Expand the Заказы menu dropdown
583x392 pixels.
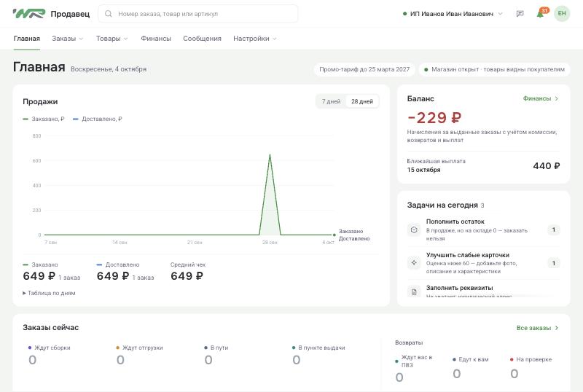click(68, 39)
